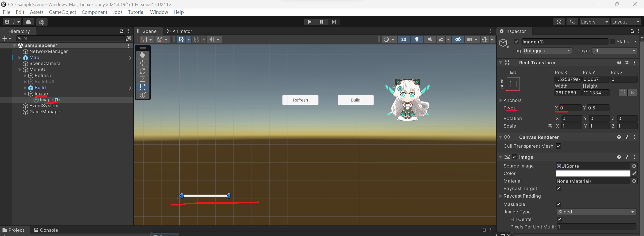Open the Source Image object picker
This screenshot has height=236, width=644.
(634, 166)
